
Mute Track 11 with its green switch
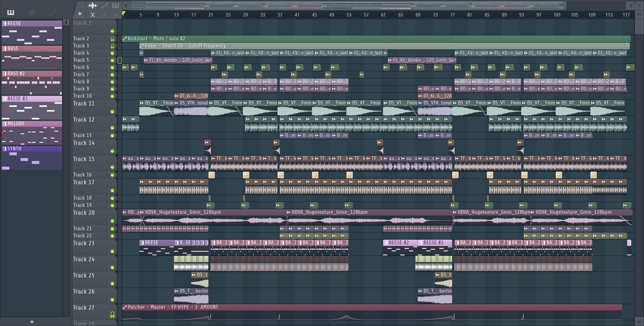pyautogui.click(x=112, y=112)
